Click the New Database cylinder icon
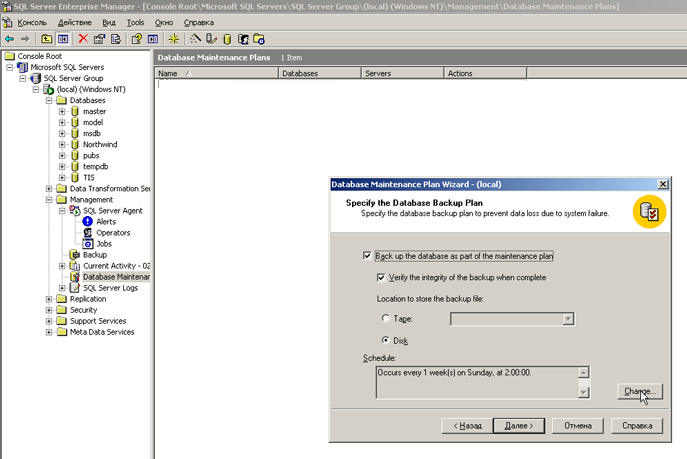 (227, 39)
